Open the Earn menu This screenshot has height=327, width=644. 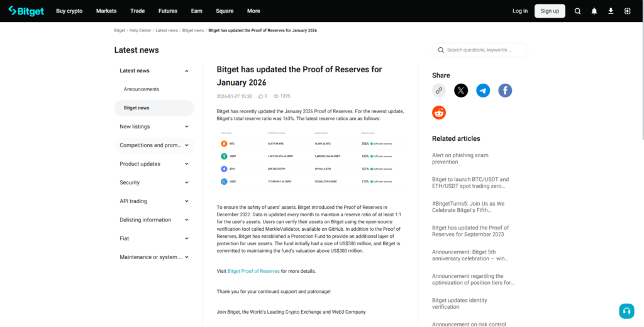click(197, 11)
